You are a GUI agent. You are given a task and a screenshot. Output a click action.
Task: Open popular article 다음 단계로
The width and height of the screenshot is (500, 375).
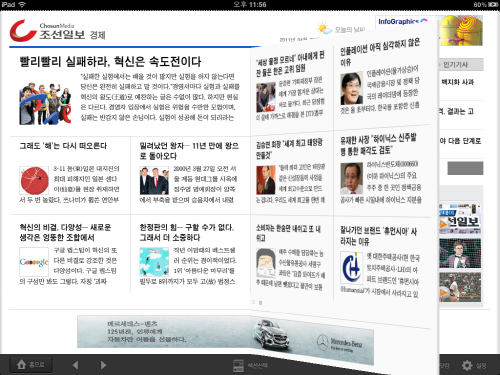tap(460, 141)
